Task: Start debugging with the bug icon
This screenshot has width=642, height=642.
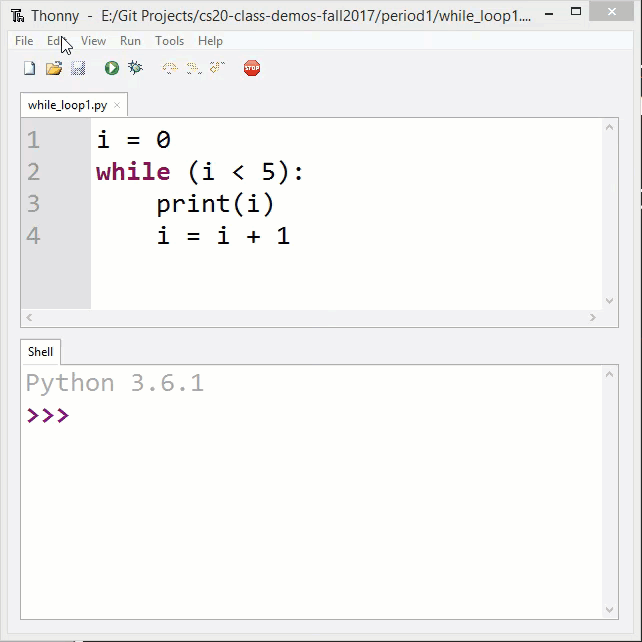Action: (x=135, y=68)
